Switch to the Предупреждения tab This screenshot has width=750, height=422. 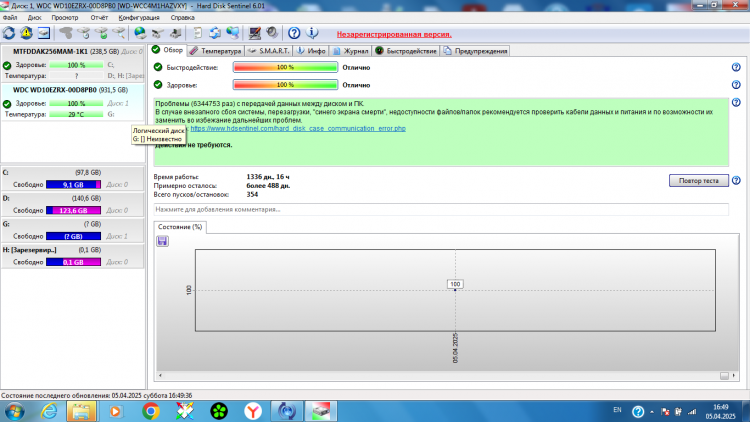point(475,51)
